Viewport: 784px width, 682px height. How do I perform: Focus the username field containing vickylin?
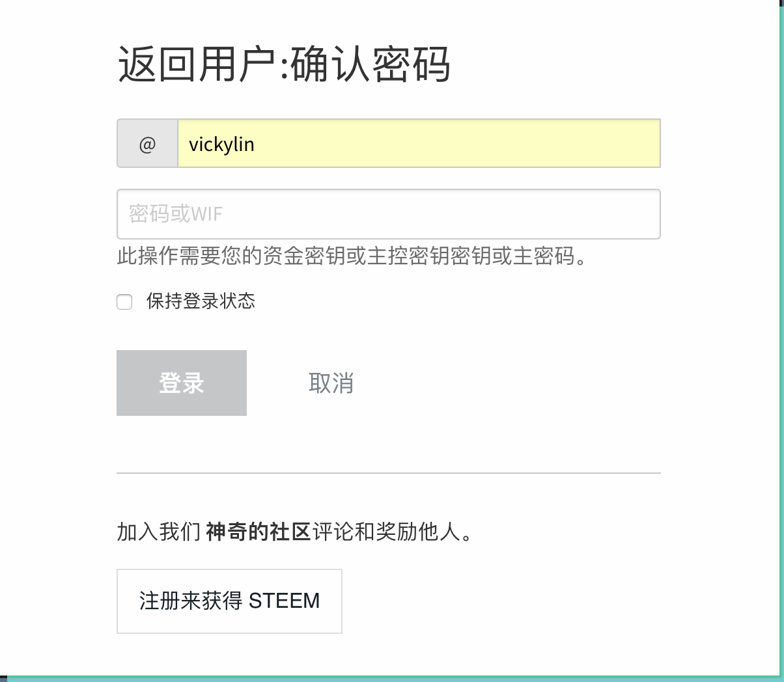click(x=419, y=144)
